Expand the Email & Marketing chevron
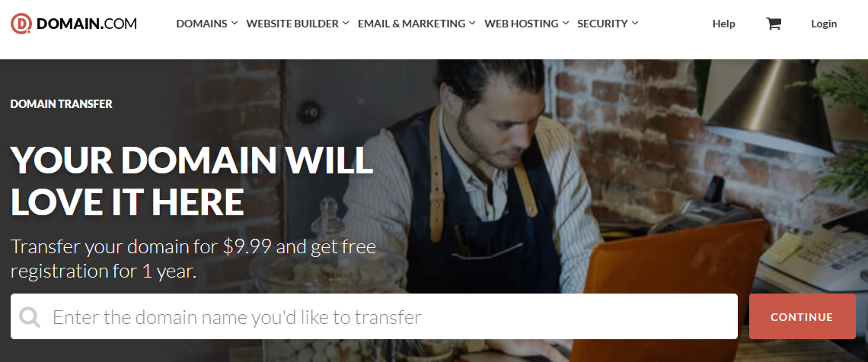This screenshot has width=868, height=362. coord(471,24)
